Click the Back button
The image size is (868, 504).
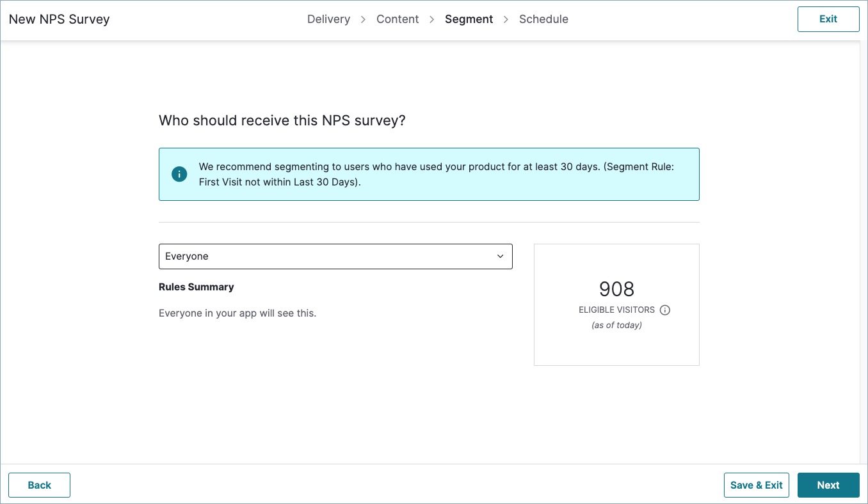pos(39,485)
